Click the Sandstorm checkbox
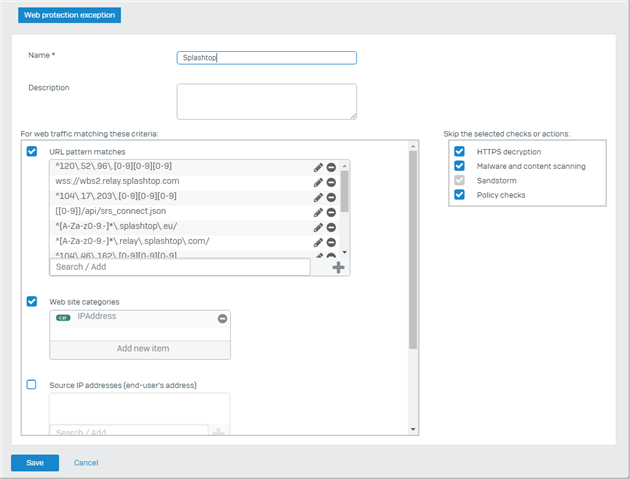Image resolution: width=630 pixels, height=479 pixels. coord(459,180)
